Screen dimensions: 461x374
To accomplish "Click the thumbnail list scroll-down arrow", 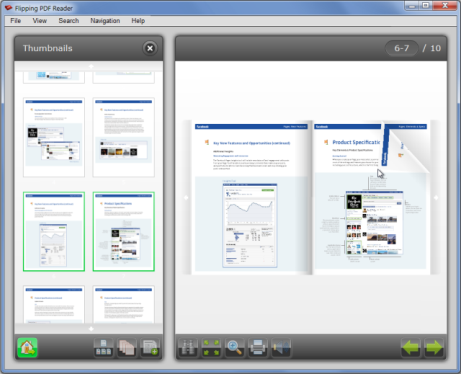I will tap(91, 329).
